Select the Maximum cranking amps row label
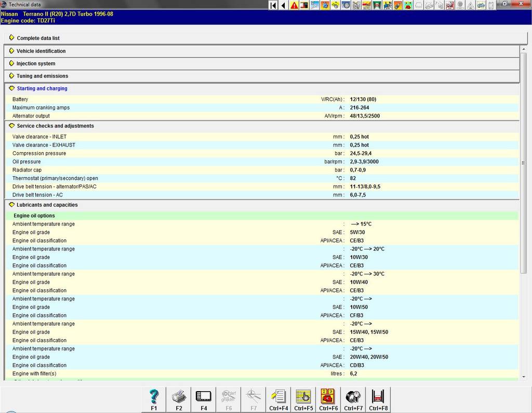532x413 pixels. click(41, 108)
